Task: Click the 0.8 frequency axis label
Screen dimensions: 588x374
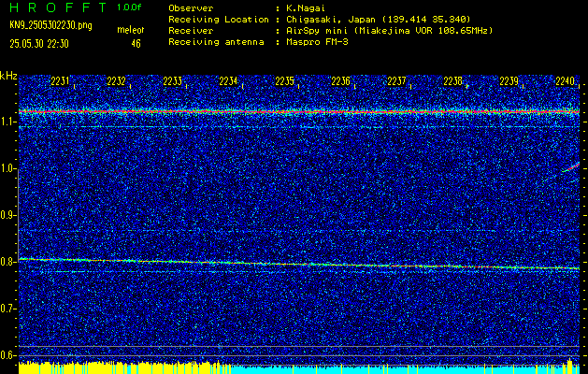Action: point(7,262)
